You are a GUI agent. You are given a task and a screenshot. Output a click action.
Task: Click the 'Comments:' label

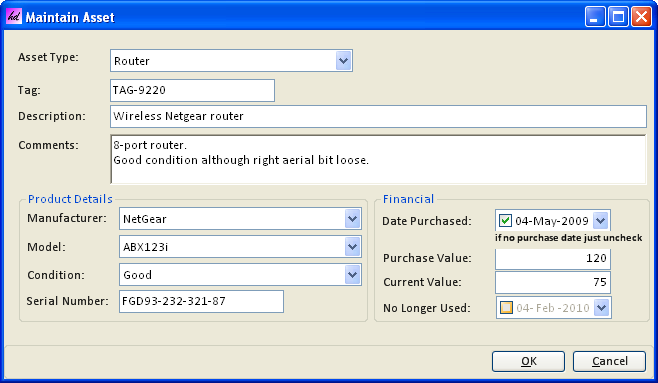click(48, 145)
